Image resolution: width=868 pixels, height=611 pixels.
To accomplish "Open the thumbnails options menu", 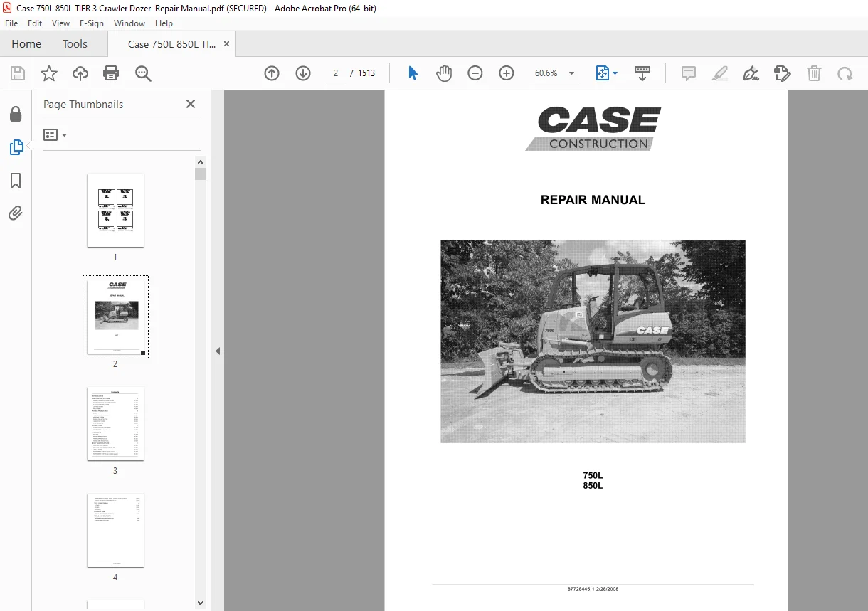I will tap(55, 134).
